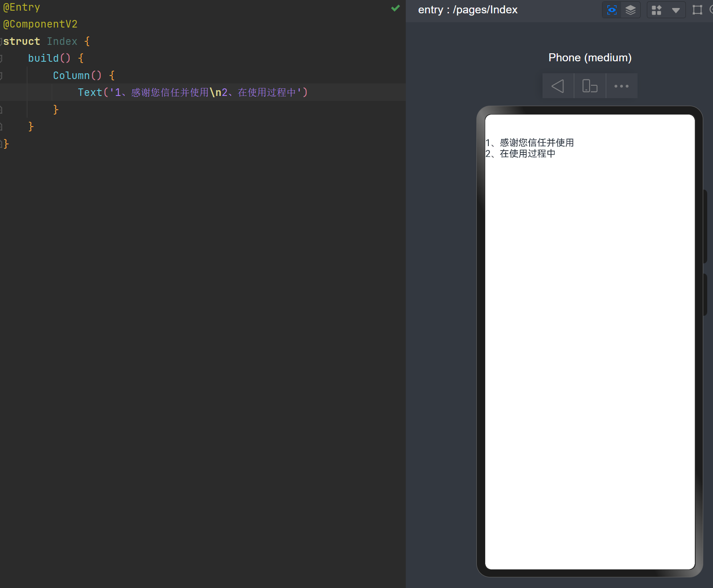Click the '@ComponentV2' decorator line
Screen dimensions: 713x588
(40, 24)
